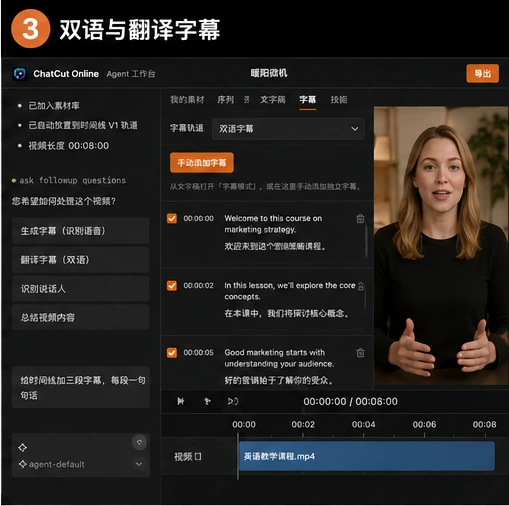The width and height of the screenshot is (509, 506).
Task: Open the agent-default model dropdown
Action: 139,464
